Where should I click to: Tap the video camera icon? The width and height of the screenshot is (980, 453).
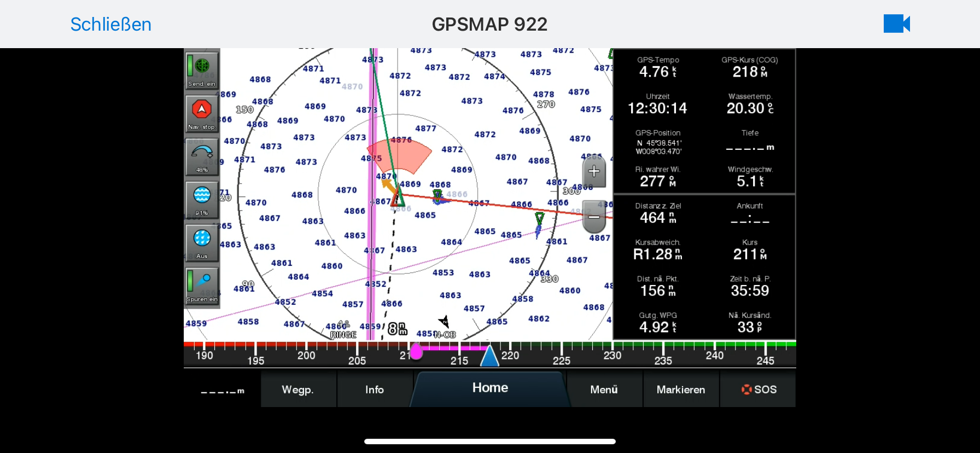click(896, 24)
